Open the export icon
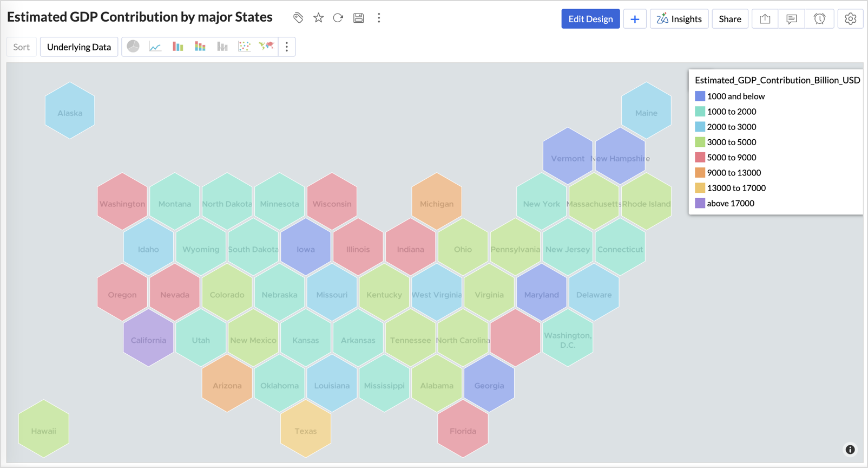Image resolution: width=868 pixels, height=468 pixels. point(765,19)
